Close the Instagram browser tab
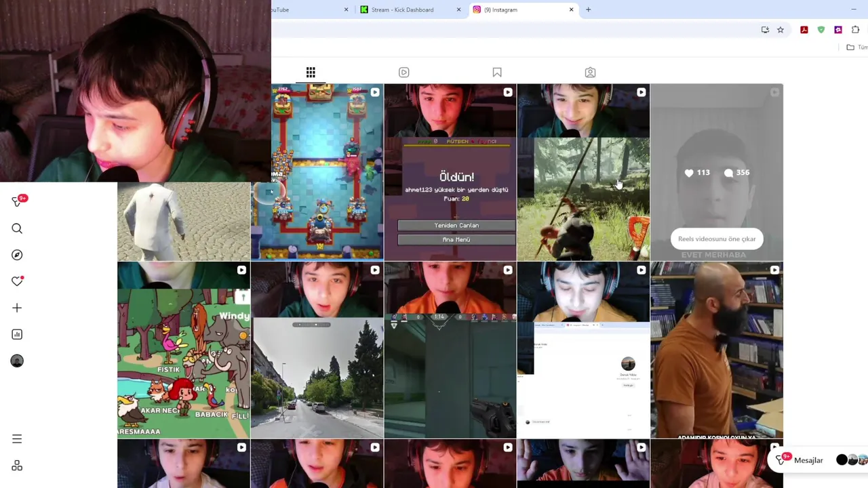This screenshot has height=488, width=868. [571, 9]
